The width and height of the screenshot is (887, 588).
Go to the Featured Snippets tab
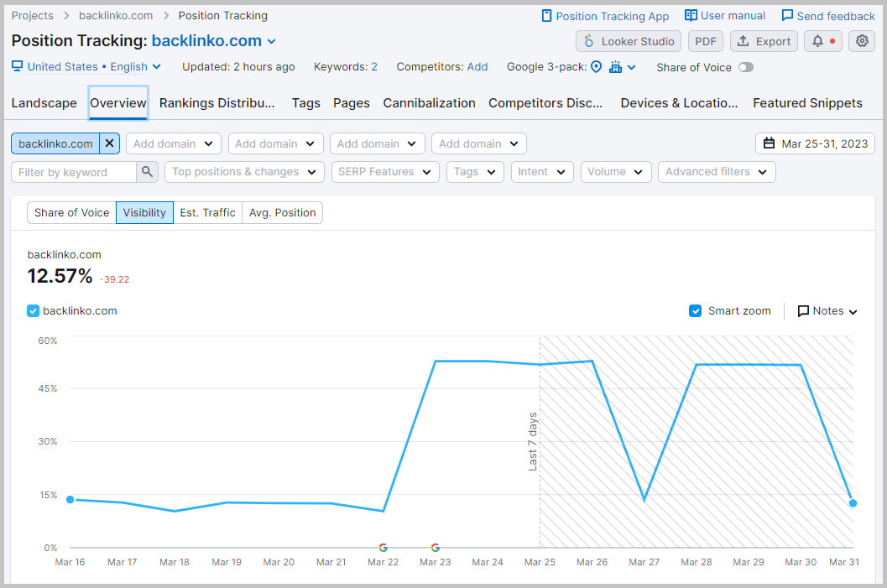[x=807, y=103]
